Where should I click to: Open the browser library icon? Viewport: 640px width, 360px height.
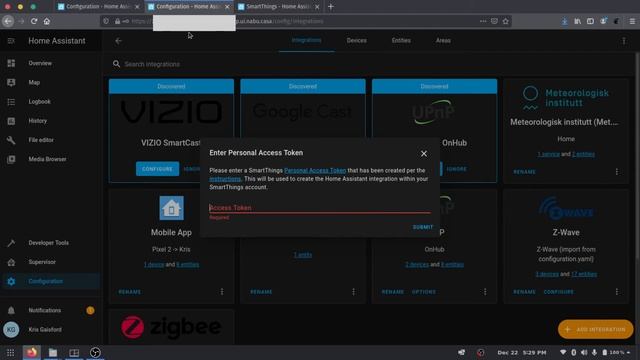[578, 21]
